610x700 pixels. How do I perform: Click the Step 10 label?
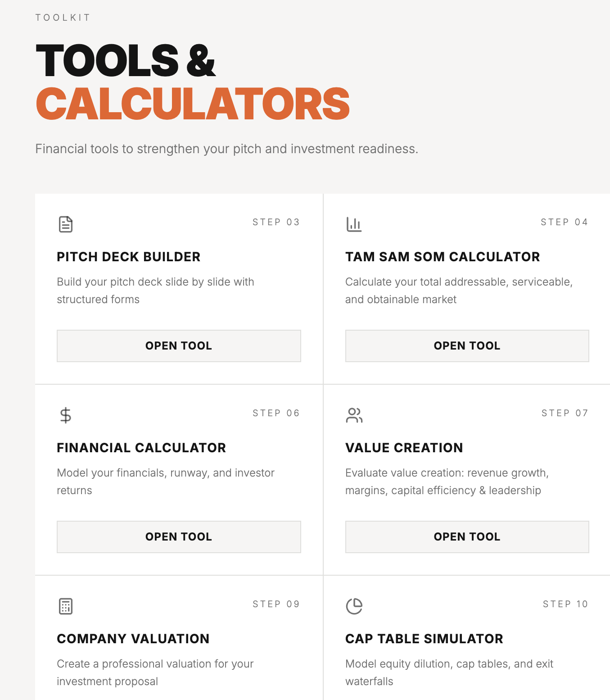click(x=565, y=604)
